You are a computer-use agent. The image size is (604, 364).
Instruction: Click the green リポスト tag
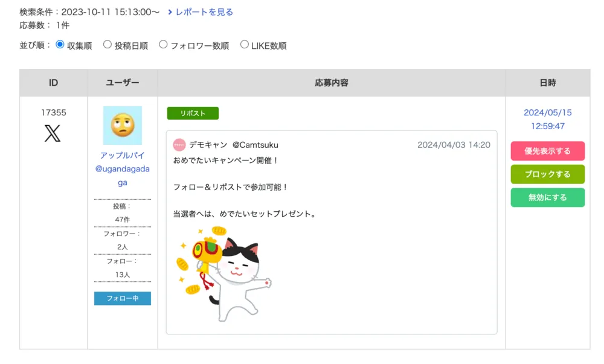193,113
